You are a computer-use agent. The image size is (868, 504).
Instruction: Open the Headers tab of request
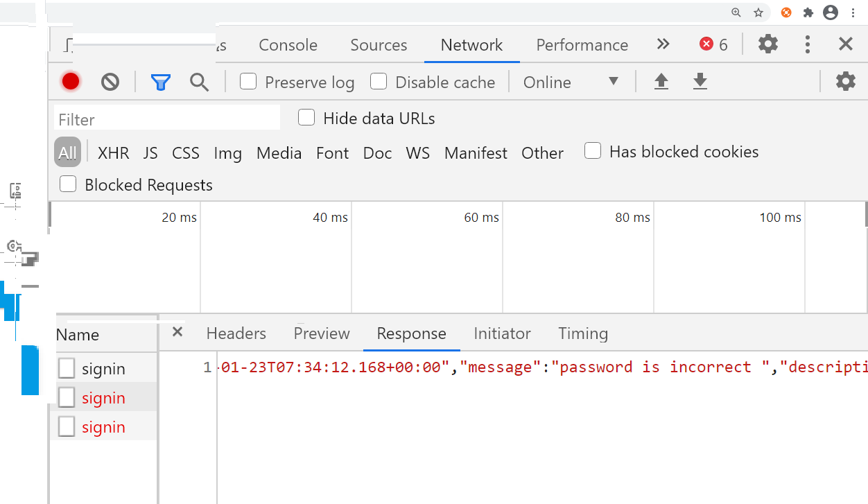point(236,333)
